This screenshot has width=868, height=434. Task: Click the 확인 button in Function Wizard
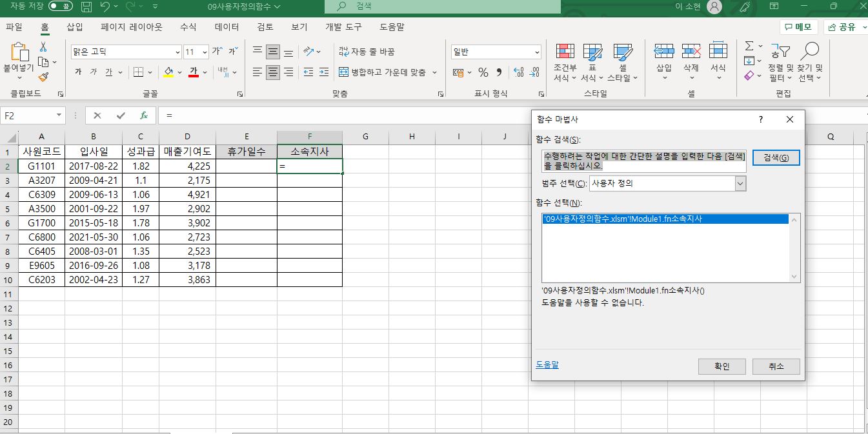click(x=722, y=366)
